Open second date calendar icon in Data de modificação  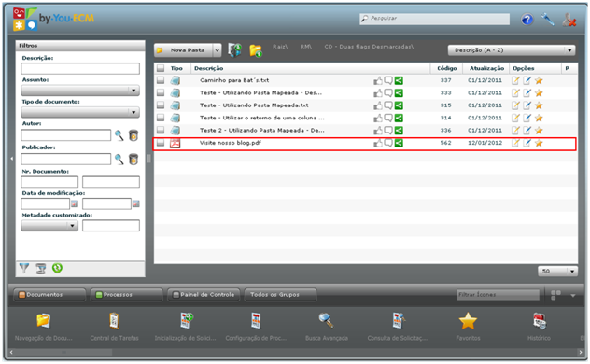pos(136,203)
